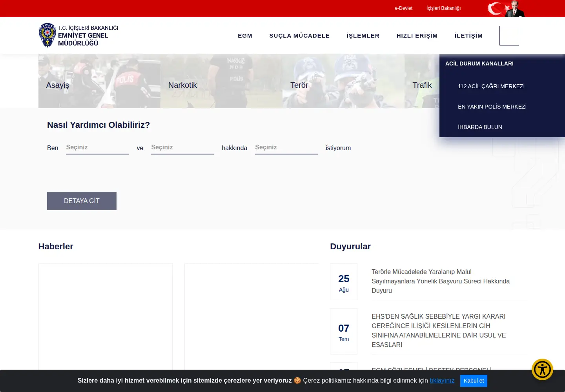Open the Terörle Mücadelede Yaralanıp Malul announcement
This screenshot has width=565, height=392.
click(441, 281)
